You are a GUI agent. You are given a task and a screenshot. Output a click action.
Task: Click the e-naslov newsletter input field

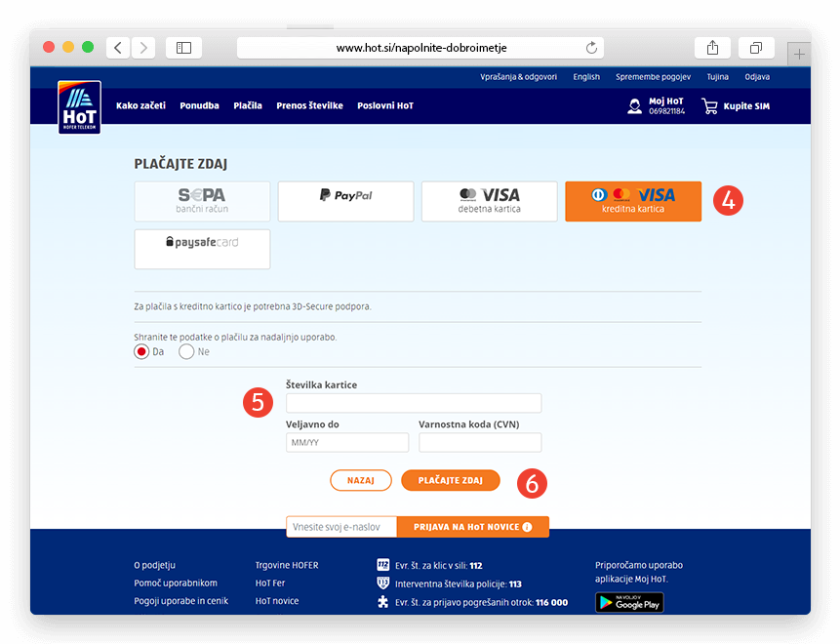point(341,527)
